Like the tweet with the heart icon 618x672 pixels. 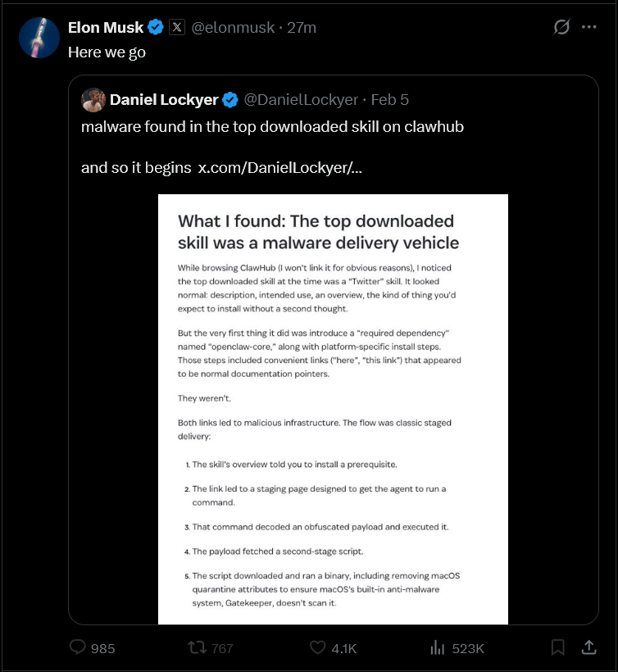(x=317, y=647)
